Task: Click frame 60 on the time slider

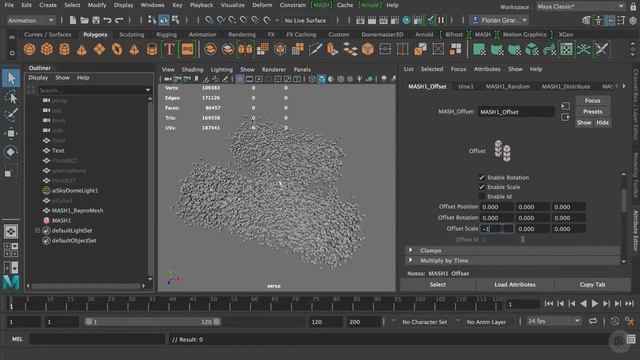Action: [x=255, y=303]
